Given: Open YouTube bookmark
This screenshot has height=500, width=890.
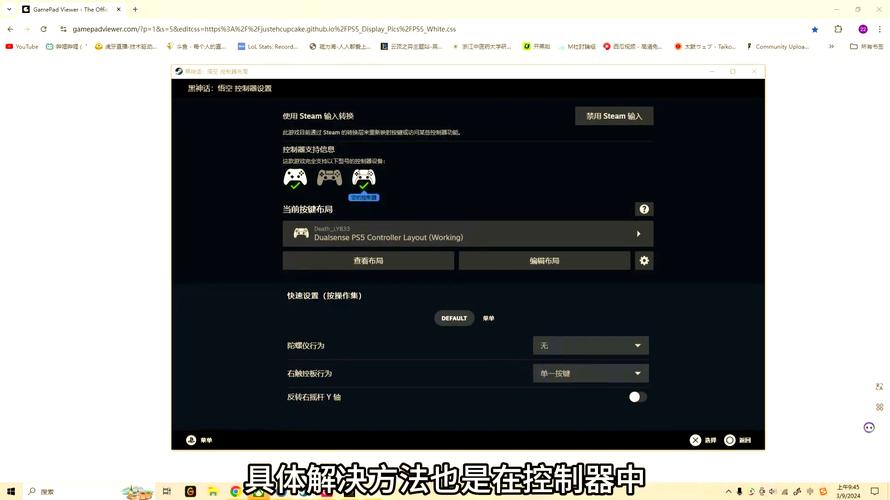Looking at the screenshot, I should pos(22,47).
